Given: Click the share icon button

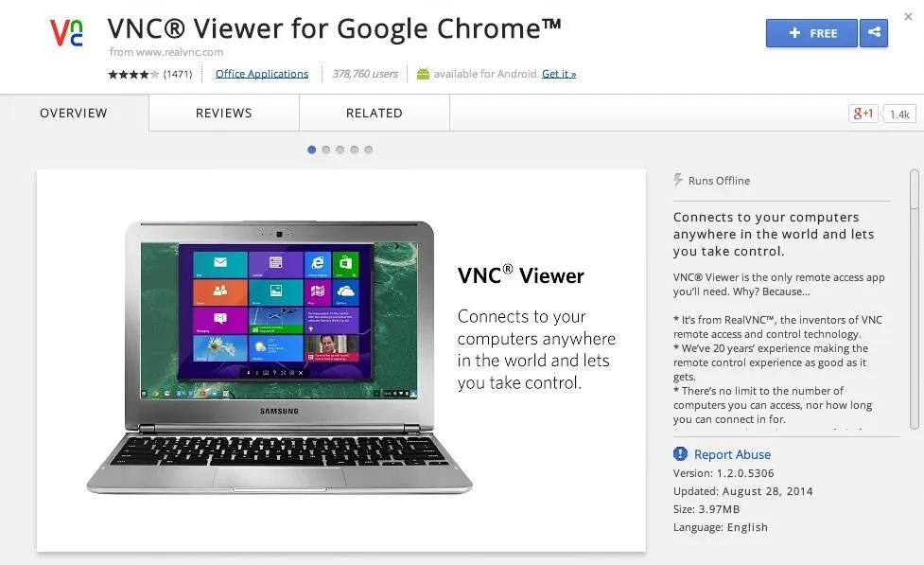Looking at the screenshot, I should (874, 32).
